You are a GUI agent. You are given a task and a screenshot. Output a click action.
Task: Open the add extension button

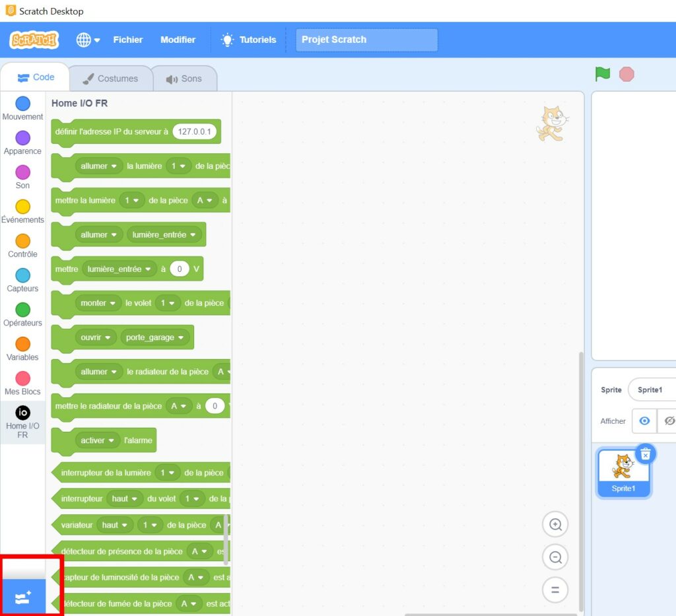point(23,598)
